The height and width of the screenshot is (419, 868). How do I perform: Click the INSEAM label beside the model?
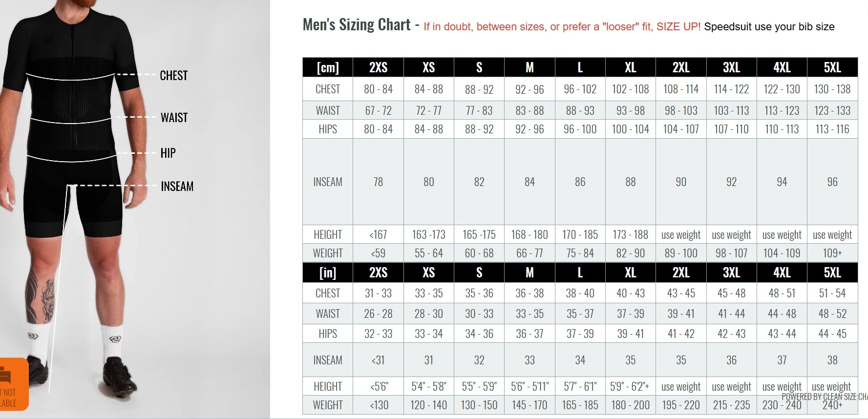(177, 186)
